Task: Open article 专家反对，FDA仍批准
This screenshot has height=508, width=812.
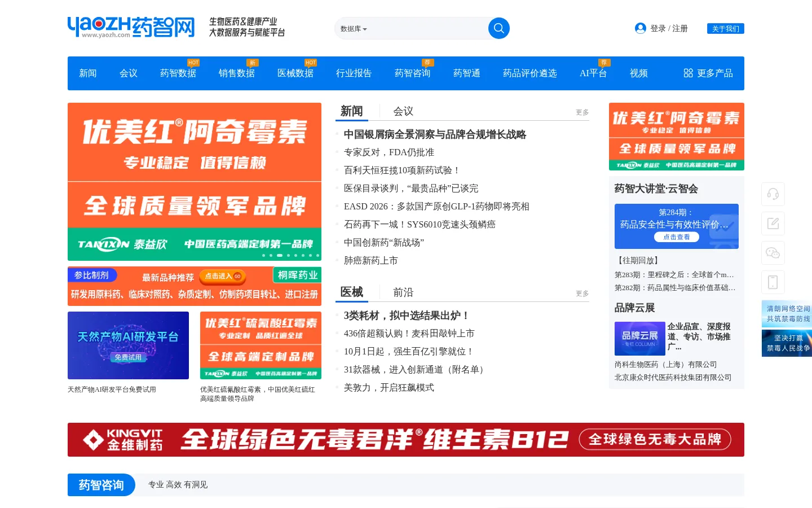Action: click(x=389, y=152)
